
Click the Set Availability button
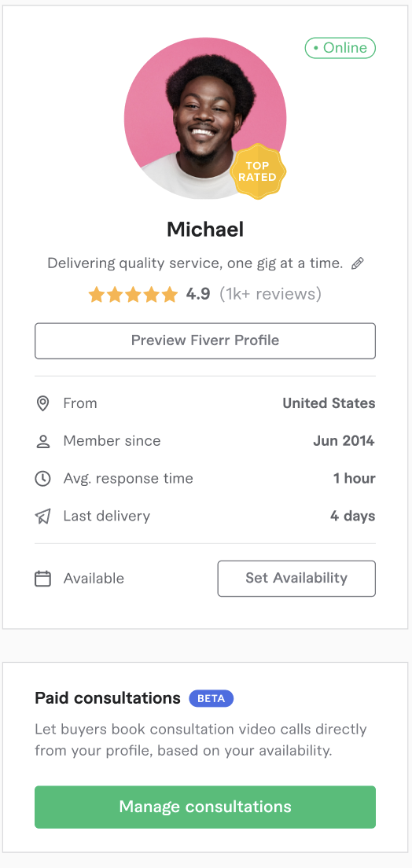point(296,578)
